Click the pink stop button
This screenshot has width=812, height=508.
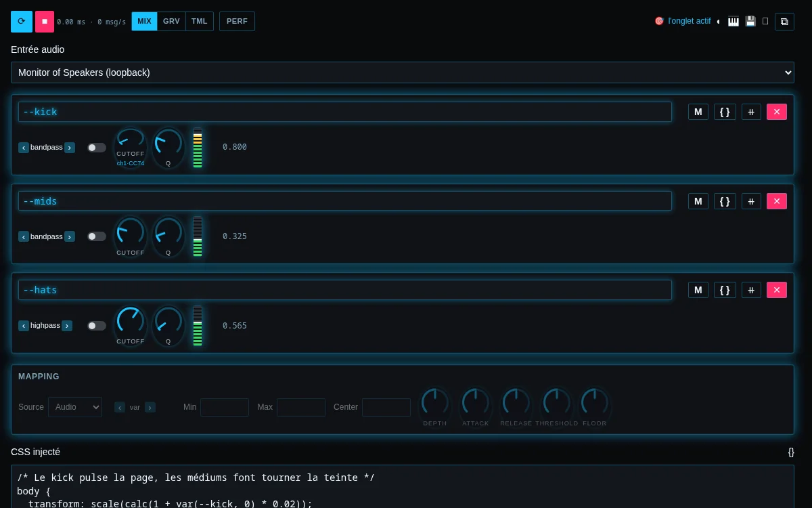tap(45, 21)
